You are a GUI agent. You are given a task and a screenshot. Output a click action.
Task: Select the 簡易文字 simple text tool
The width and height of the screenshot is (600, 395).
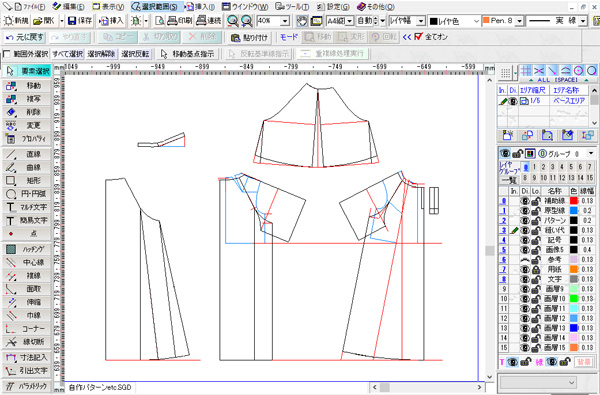pyautogui.click(x=27, y=220)
